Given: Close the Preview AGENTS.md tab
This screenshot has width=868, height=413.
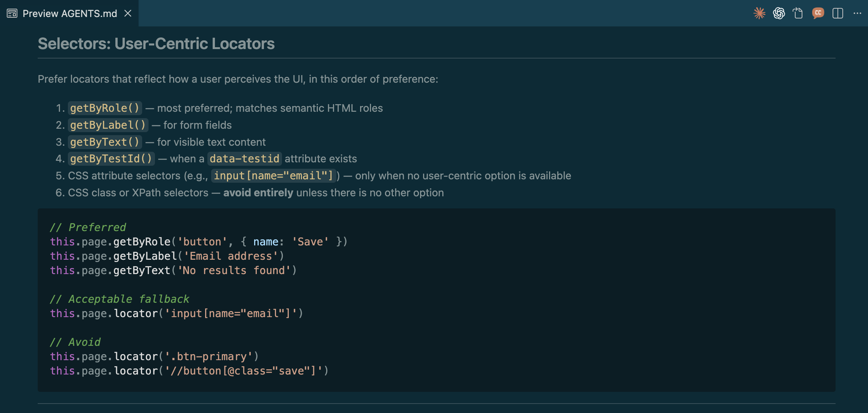Looking at the screenshot, I should [128, 13].
